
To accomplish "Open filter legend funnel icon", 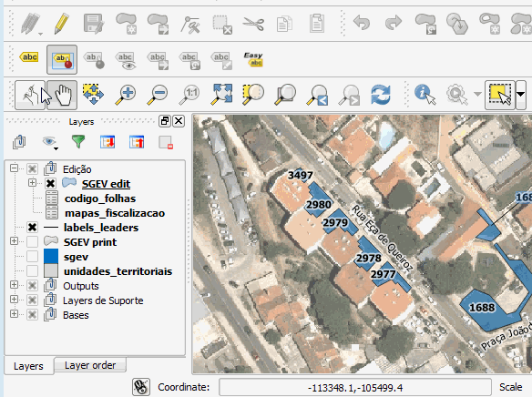I will (x=78, y=141).
